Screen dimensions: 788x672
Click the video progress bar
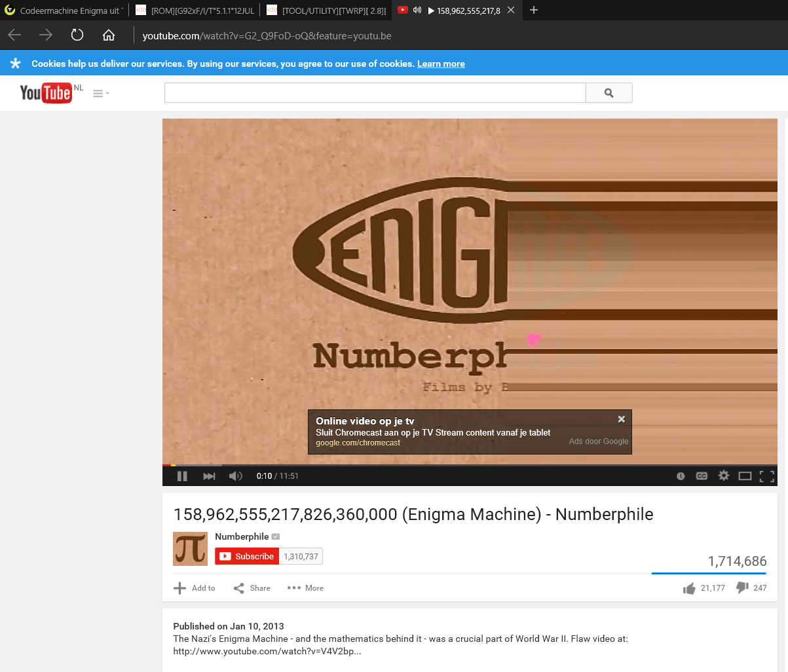point(470,465)
